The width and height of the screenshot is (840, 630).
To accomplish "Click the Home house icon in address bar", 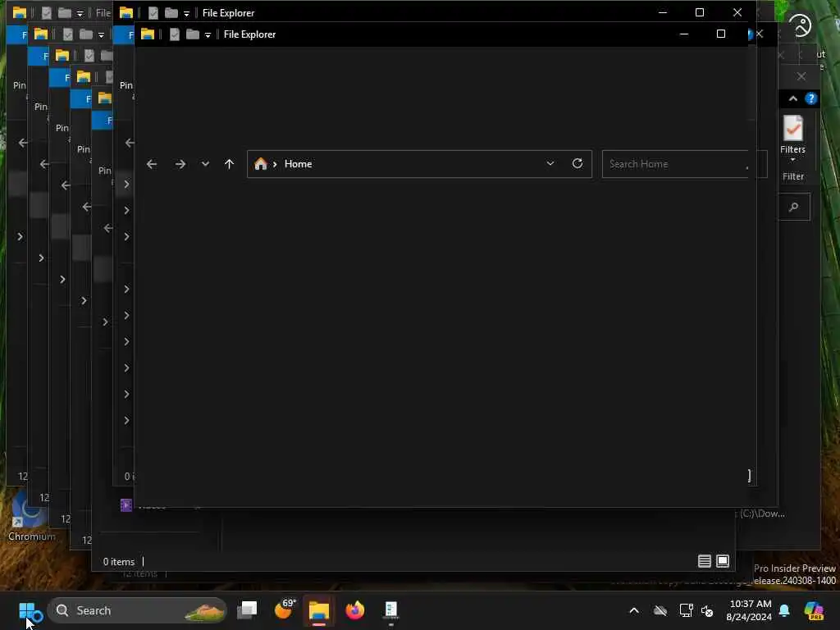I will pos(261,164).
